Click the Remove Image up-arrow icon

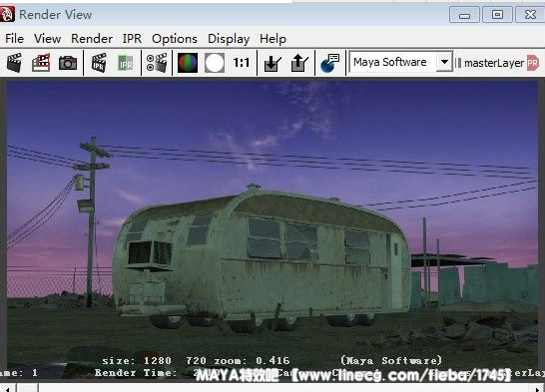tap(299, 63)
